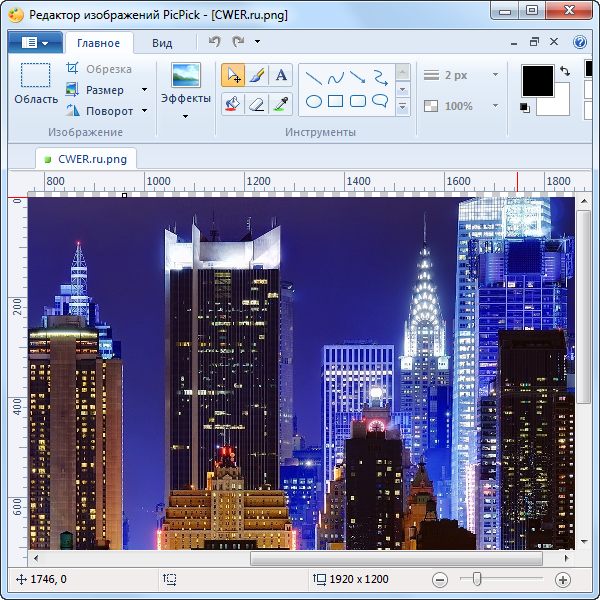
Task: Click the black foreground color swatch
Action: coord(537,80)
